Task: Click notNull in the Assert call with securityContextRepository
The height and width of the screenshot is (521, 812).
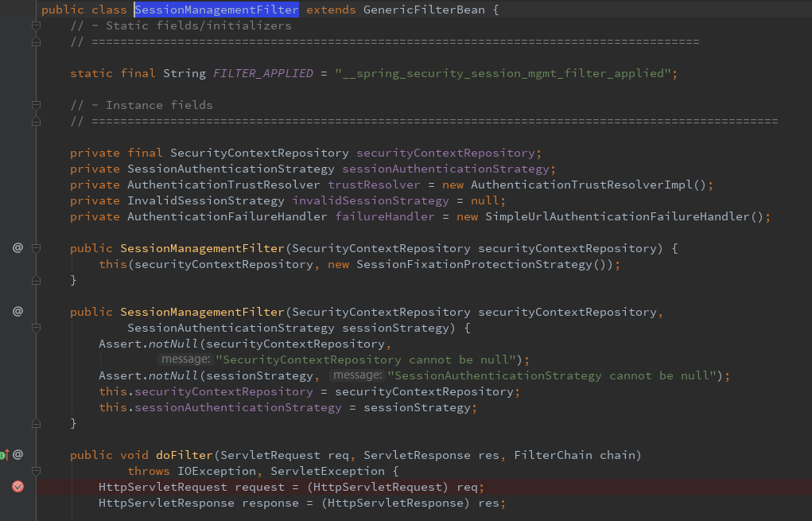Action: tap(173, 344)
